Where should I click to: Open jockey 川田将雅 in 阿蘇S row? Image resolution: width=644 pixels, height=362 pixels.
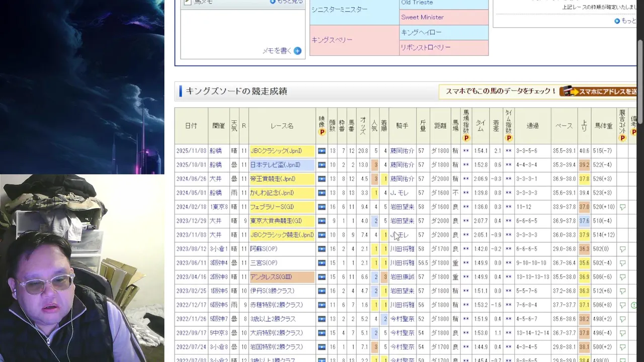coord(403,249)
